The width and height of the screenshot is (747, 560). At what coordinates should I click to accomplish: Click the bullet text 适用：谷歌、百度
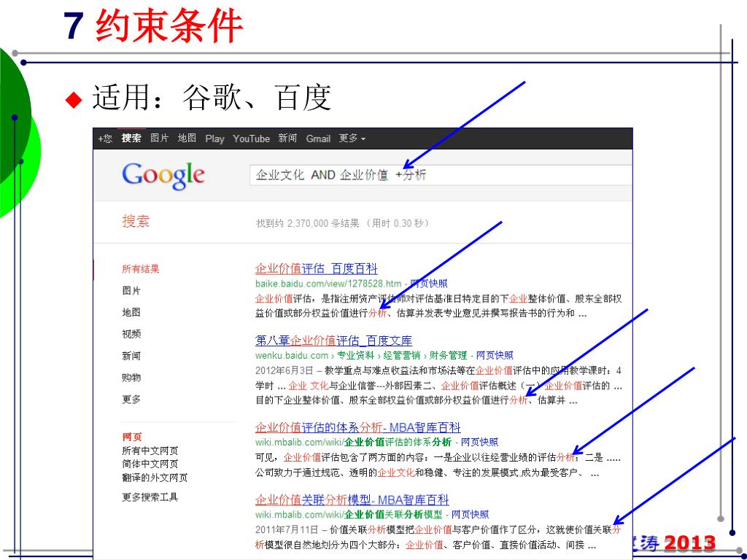(211, 98)
